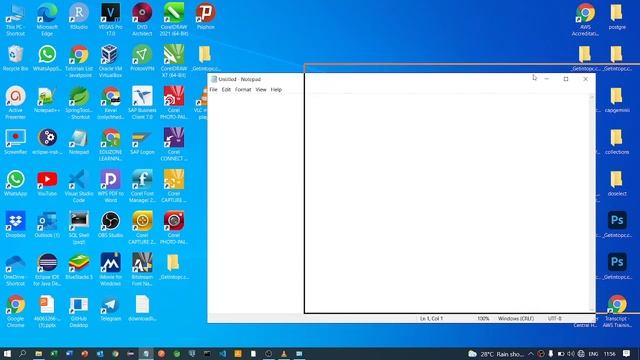This screenshot has width=640, height=360.
Task: Open the Windows Start menu
Action: (7, 354)
